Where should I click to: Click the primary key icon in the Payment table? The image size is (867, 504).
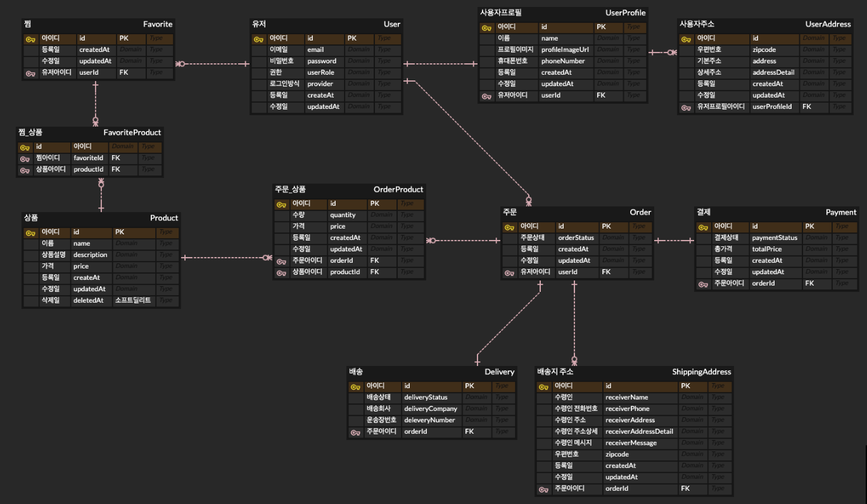702,226
